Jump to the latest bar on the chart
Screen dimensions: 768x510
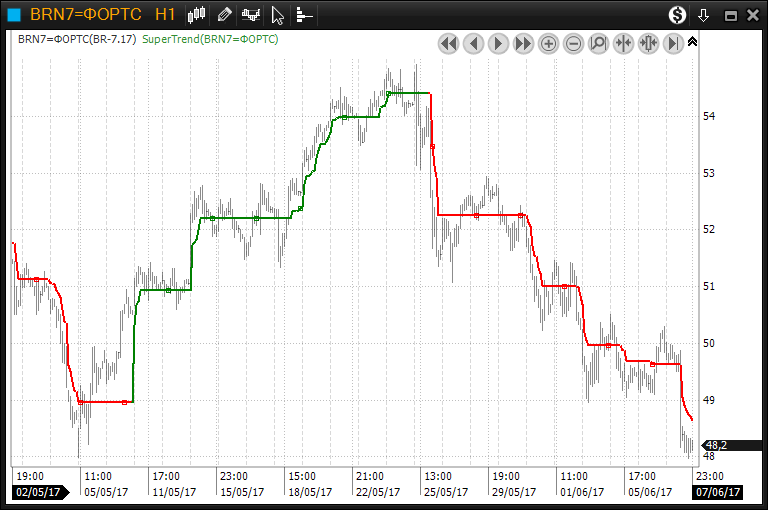point(673,43)
